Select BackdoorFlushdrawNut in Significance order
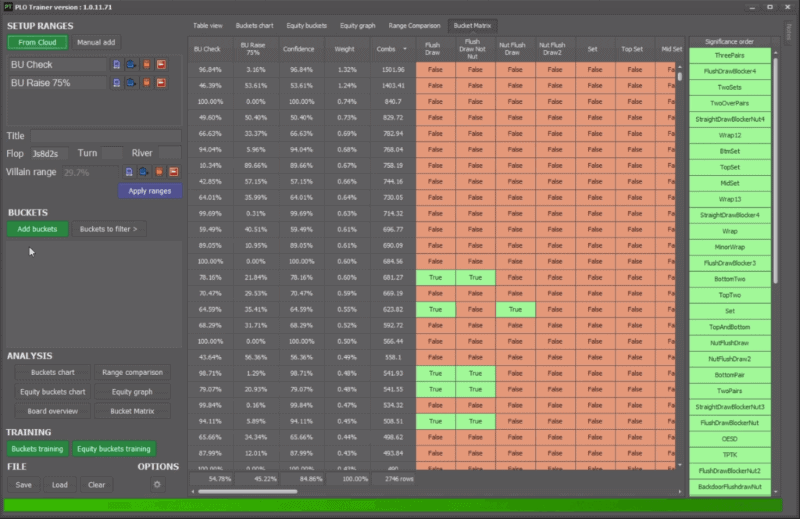The height and width of the screenshot is (519, 800). (730, 487)
